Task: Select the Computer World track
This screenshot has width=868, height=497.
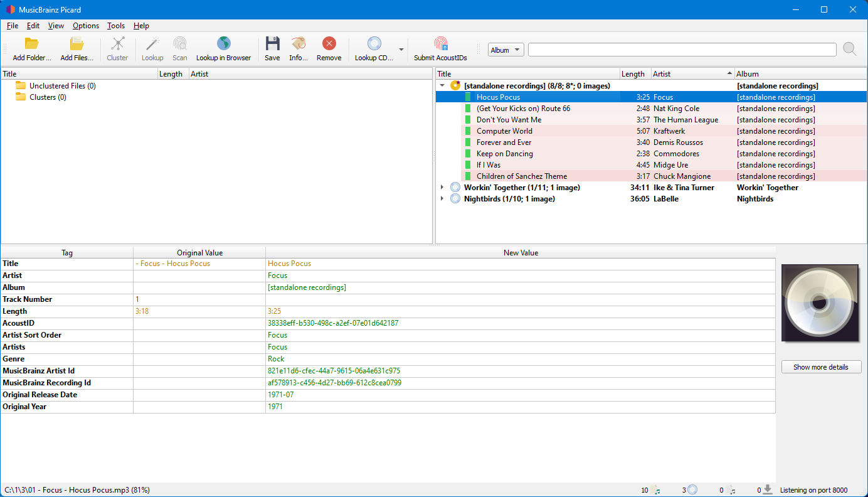Action: click(504, 131)
